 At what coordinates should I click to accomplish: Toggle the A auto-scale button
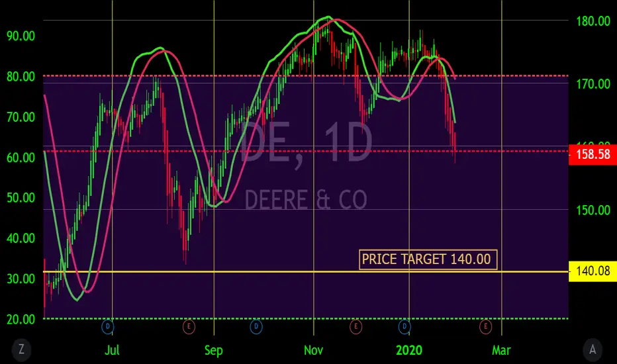point(593,349)
